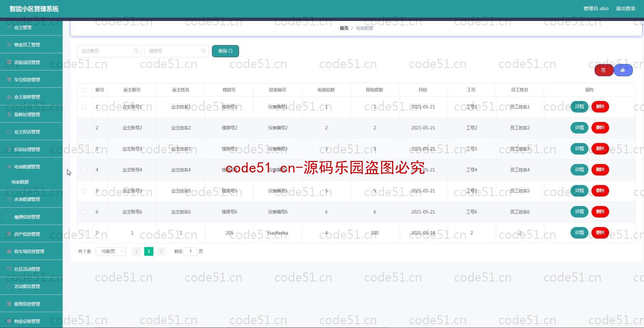
Task: Click the 物业设备管理 sidebar icon
Action: tap(9, 321)
